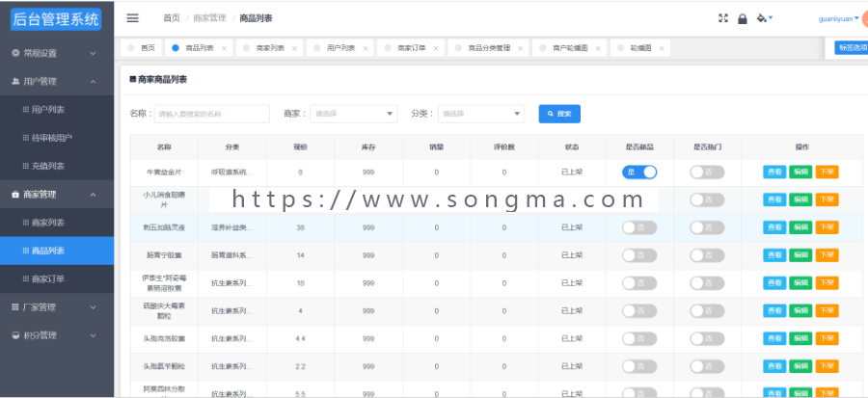Open the guanliyuan account dropdown
The width and height of the screenshot is (868, 398).
point(839,19)
